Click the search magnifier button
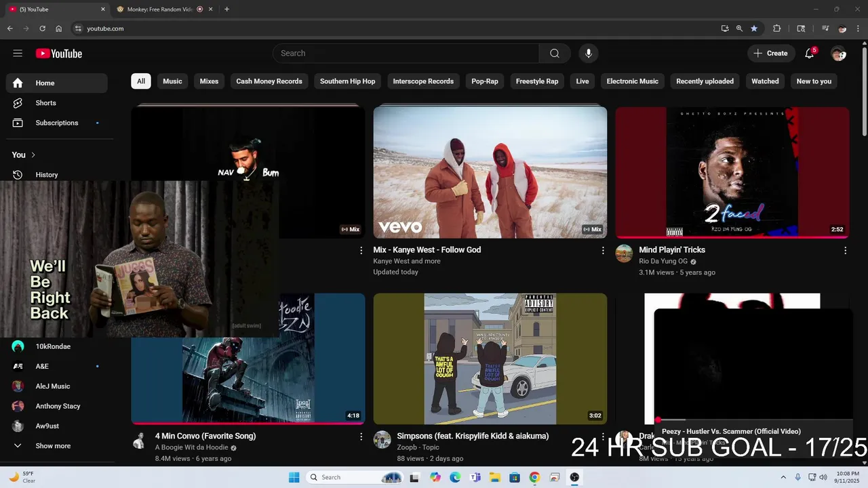Screen dimensions: 868x488 point(555,54)
